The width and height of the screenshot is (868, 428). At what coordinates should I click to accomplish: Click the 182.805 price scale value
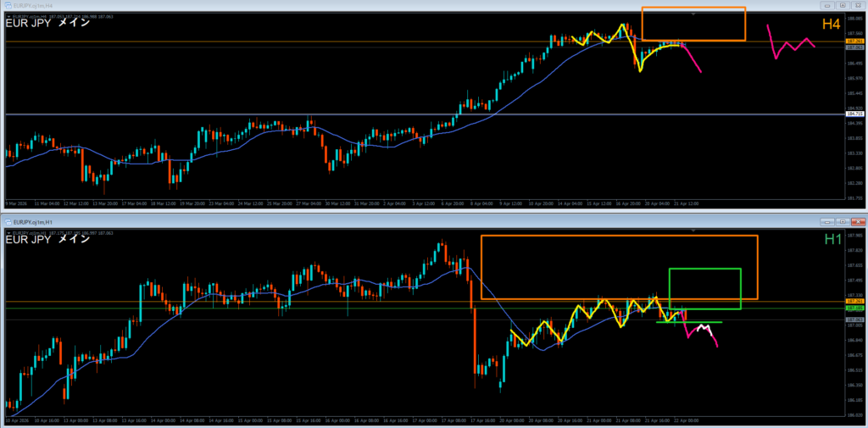[x=854, y=168]
